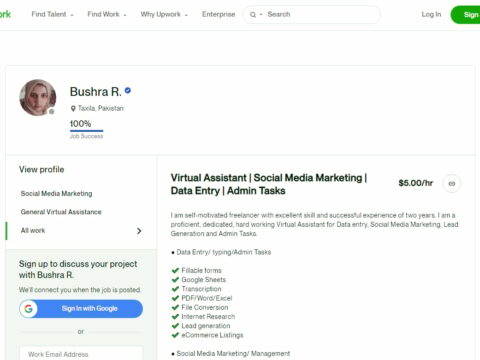480x360 pixels.
Task: Expand the Find Work dropdown
Action: tap(107, 14)
